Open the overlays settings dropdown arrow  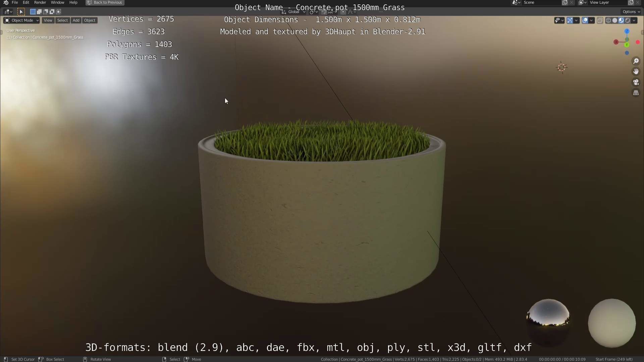pyautogui.click(x=591, y=20)
